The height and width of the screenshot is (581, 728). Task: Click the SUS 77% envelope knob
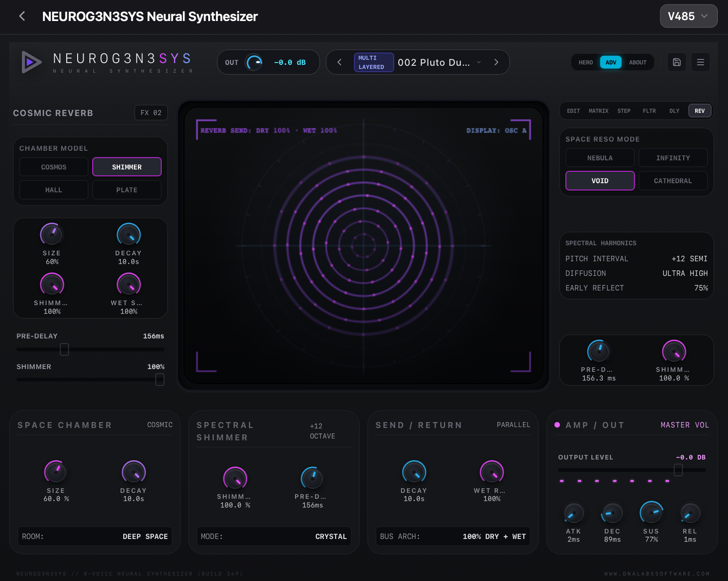click(x=651, y=513)
